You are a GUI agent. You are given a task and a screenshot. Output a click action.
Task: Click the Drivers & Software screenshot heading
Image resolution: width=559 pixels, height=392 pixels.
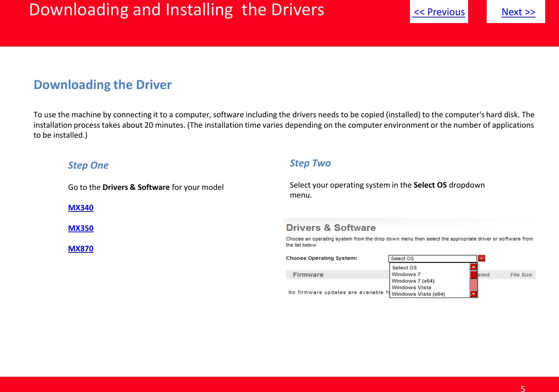[331, 228]
